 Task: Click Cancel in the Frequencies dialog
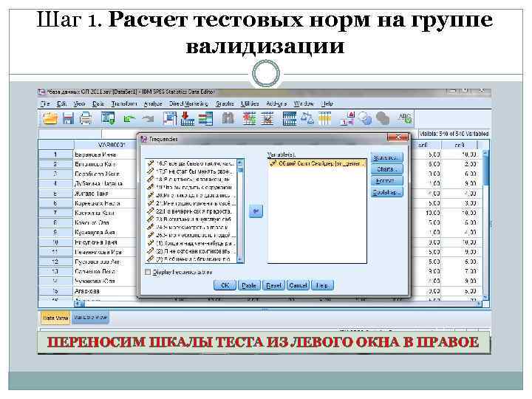point(298,285)
